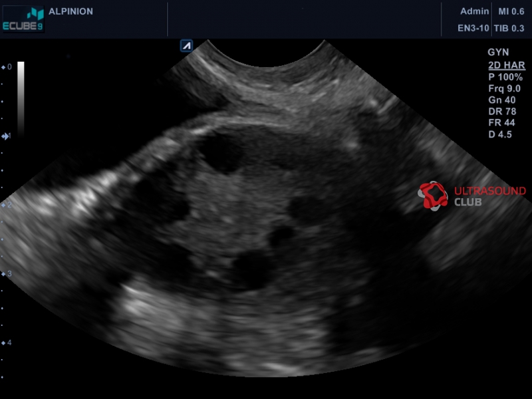The image size is (532, 399).
Task: Click the grayscale bar
Action: (21, 98)
